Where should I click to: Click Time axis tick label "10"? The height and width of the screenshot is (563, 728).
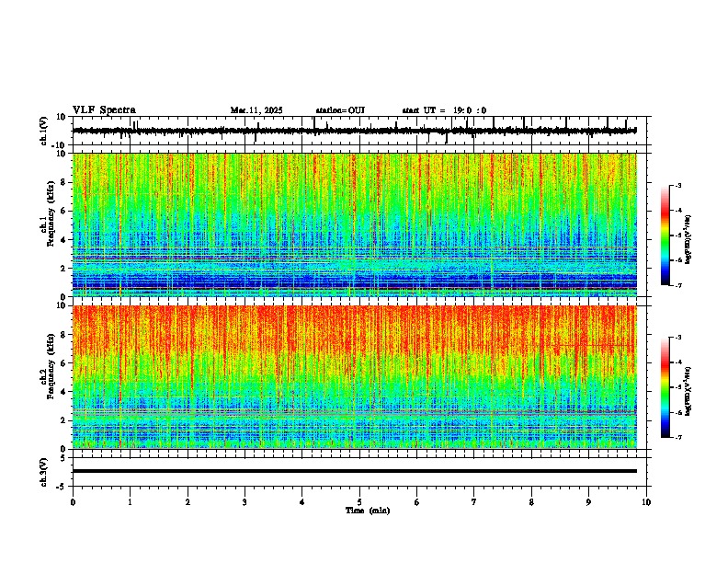646,502
